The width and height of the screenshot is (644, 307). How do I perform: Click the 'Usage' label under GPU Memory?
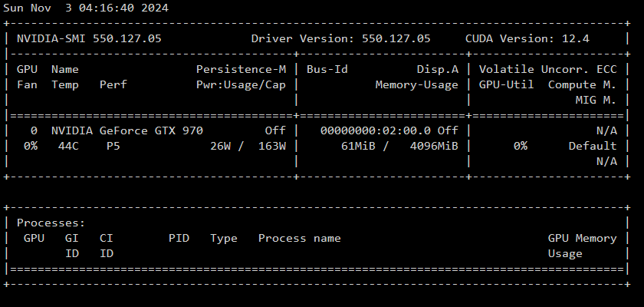tap(565, 254)
